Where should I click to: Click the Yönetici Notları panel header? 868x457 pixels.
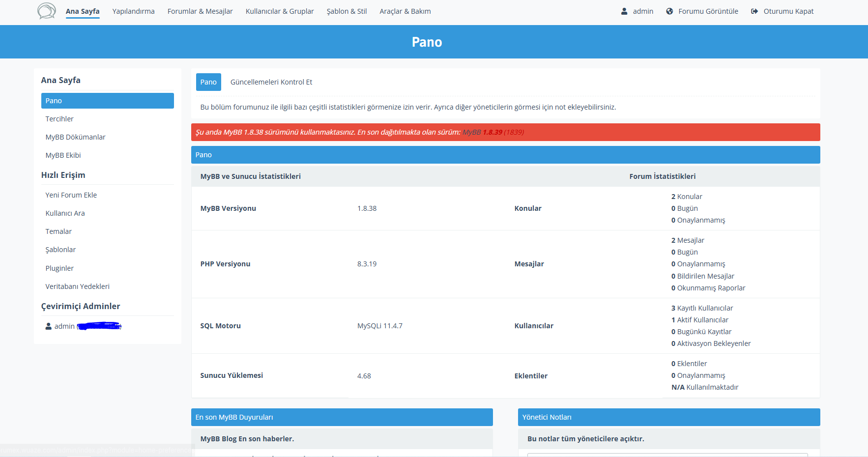(669, 417)
